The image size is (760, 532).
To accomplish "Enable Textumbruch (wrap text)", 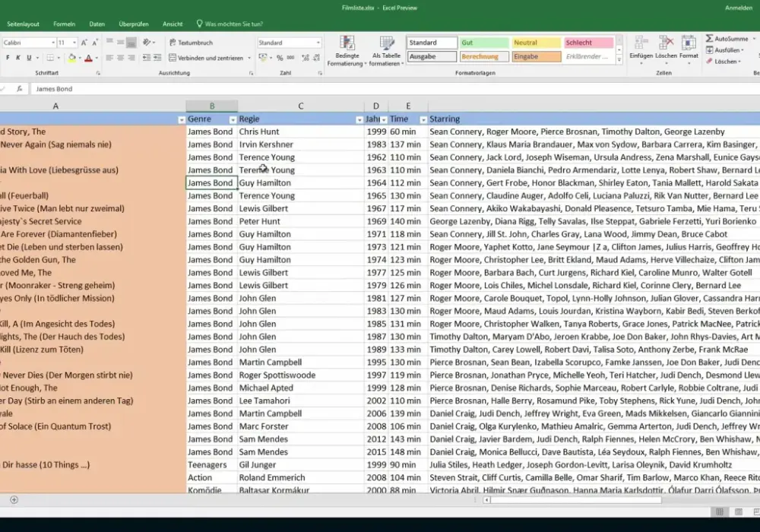I will 191,43.
